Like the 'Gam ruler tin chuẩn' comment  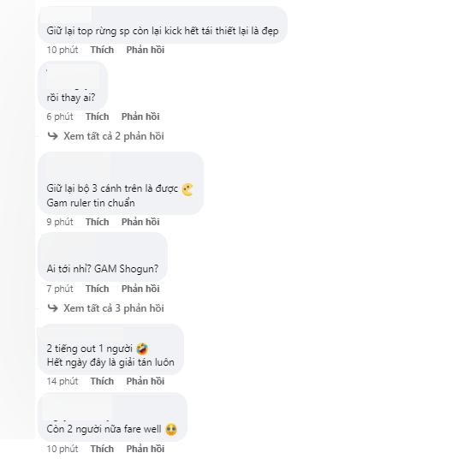[x=97, y=222]
